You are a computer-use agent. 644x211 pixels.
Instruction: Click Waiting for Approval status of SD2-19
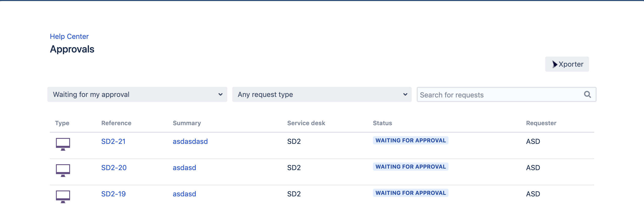pos(410,193)
